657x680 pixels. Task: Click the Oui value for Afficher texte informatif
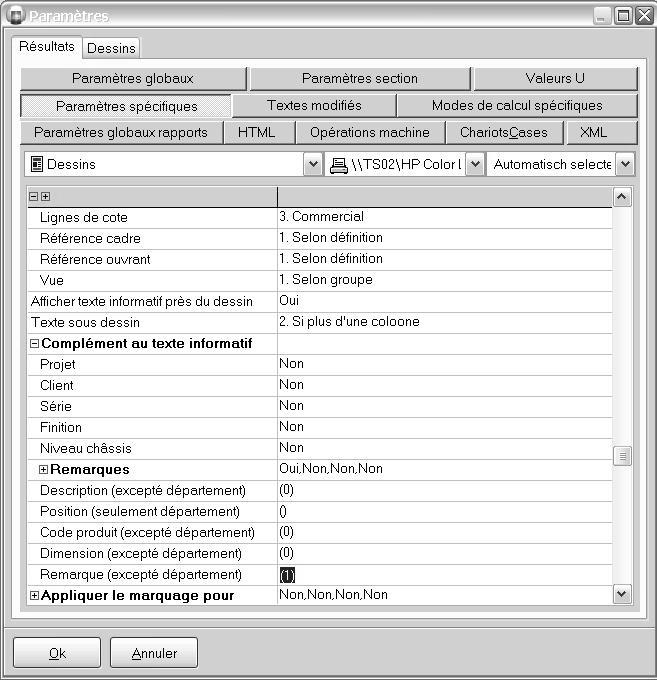pyautogui.click(x=289, y=301)
